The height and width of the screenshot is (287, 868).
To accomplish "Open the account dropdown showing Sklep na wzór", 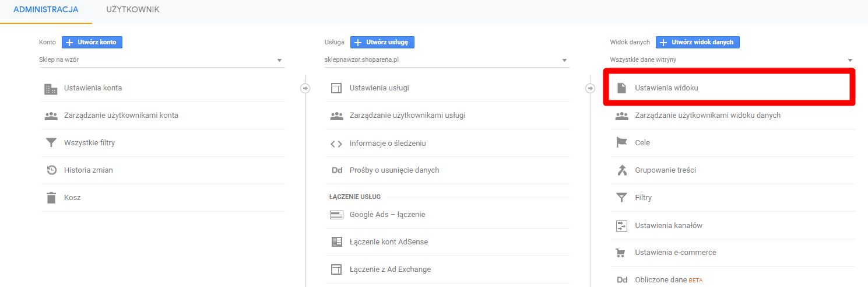I will point(162,60).
